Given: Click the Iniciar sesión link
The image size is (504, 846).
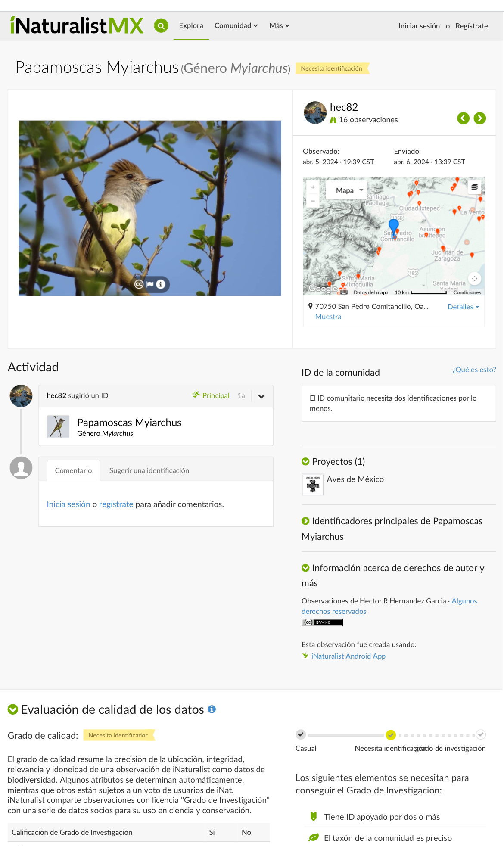Looking at the screenshot, I should point(419,26).
